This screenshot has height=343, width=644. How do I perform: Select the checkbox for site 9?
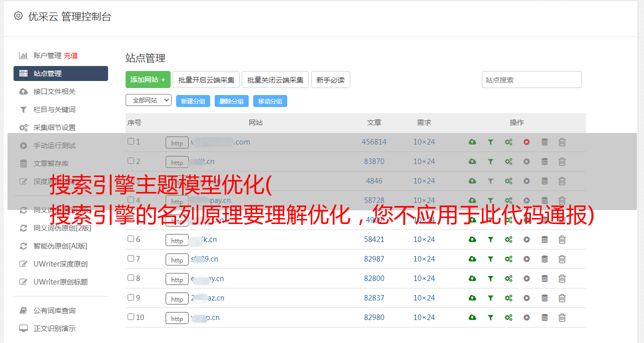click(131, 297)
